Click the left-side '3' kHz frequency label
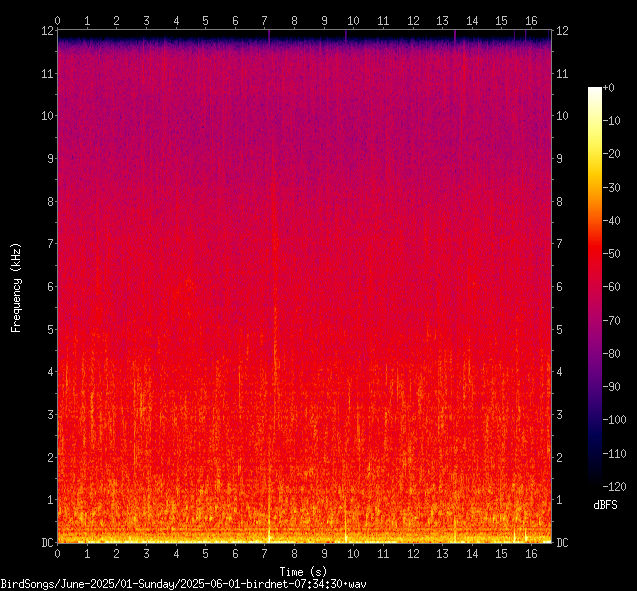Screen dimensions: 637x591 50,415
